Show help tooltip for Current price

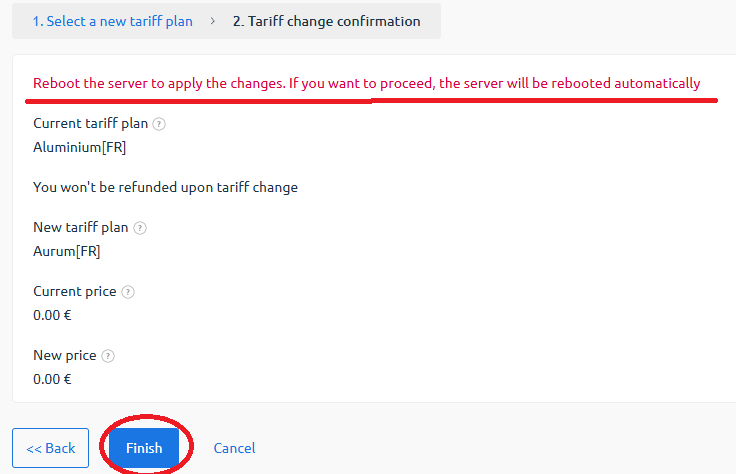click(128, 292)
